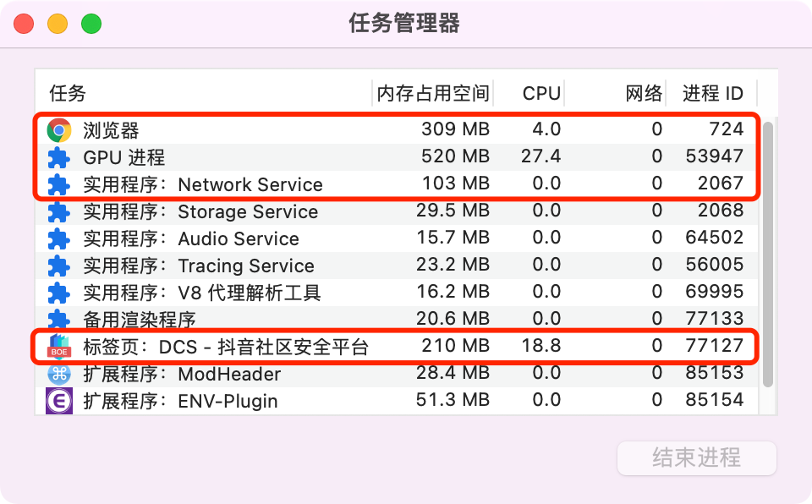Click the BOE icon of the DCS tab row
Screen dimensions: 812x504
tap(59, 347)
